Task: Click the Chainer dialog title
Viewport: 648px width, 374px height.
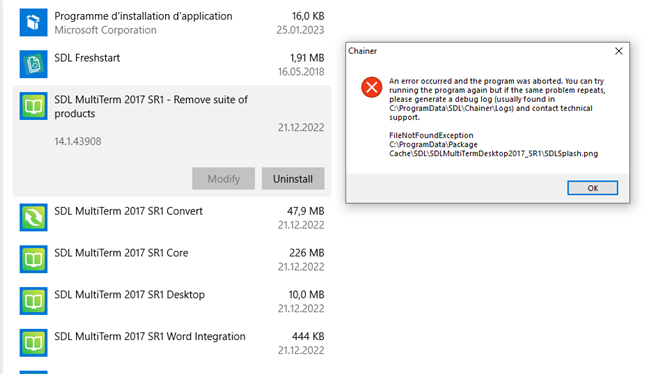Action: (x=362, y=51)
